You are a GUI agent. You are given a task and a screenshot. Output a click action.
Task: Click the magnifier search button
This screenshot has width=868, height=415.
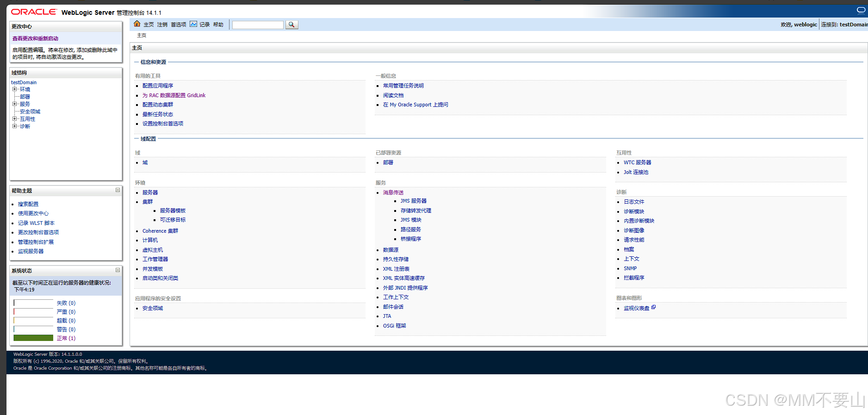pos(292,25)
